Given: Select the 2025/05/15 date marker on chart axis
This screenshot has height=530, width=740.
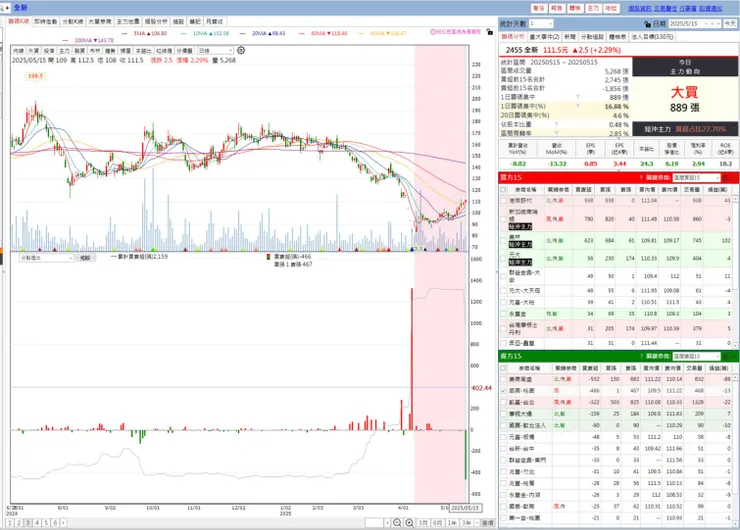Looking at the screenshot, I should tap(465, 508).
